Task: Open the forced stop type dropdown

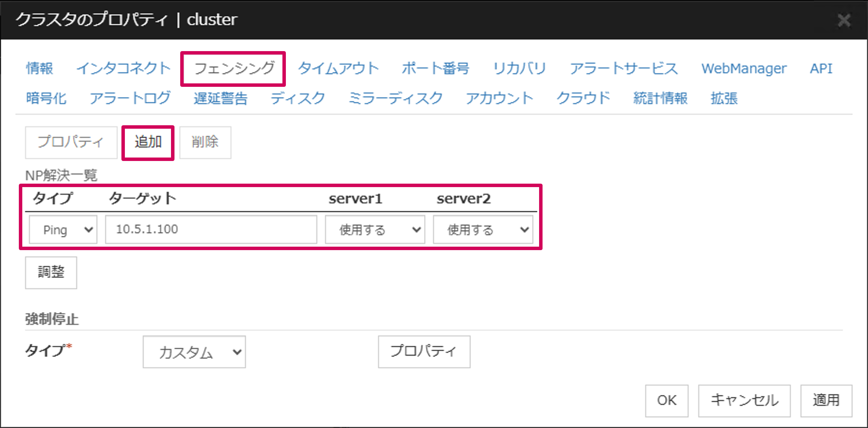Action: pos(194,352)
